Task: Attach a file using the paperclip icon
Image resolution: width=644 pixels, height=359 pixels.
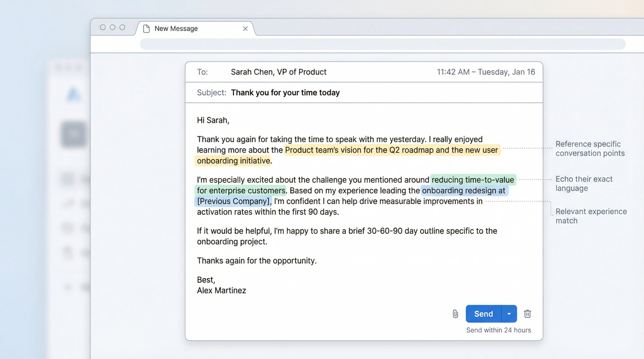Action: pos(455,314)
